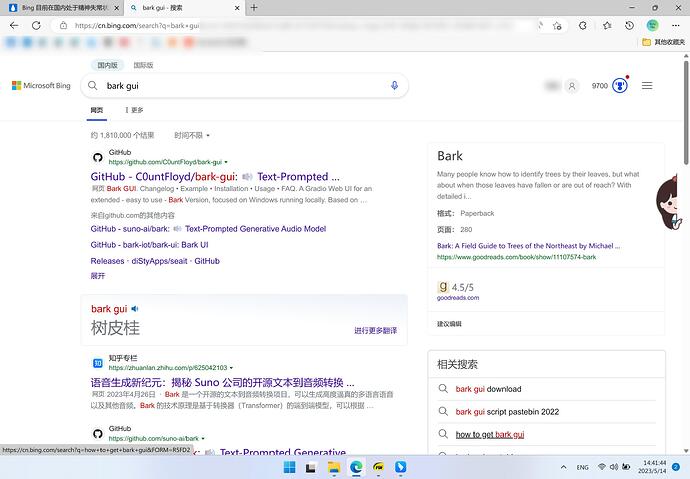The width and height of the screenshot is (690, 479).
Task: Open the favorites list icon
Action: [x=607, y=26]
